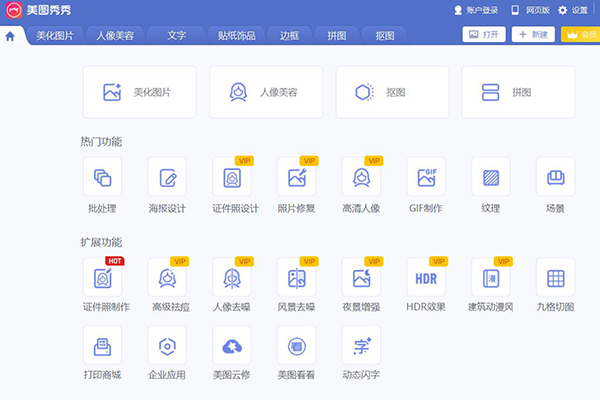Go to the 抠图 tab
Image resolution: width=600 pixels, height=400 pixels.
[x=384, y=35]
